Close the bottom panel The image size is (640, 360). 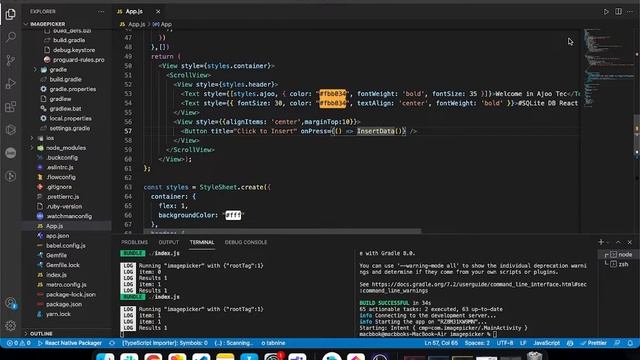pos(629,242)
